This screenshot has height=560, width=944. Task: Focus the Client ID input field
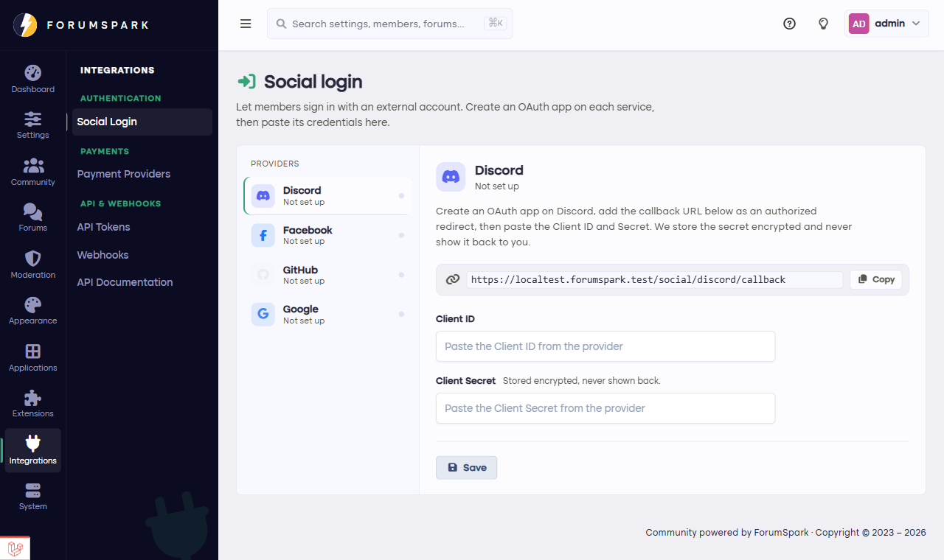click(x=605, y=346)
